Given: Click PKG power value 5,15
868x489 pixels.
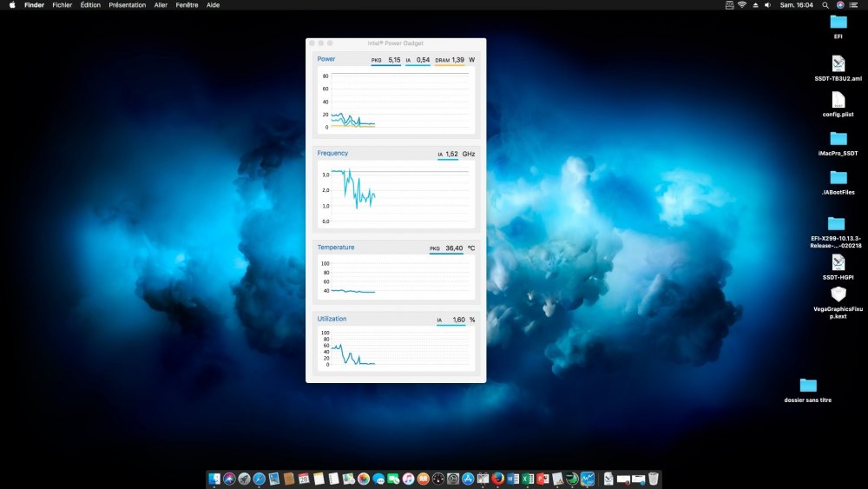Looking at the screenshot, I should 394,60.
